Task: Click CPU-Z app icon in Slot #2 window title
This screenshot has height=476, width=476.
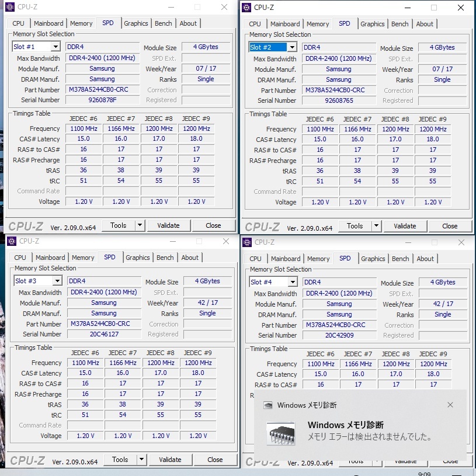Action: point(246,8)
